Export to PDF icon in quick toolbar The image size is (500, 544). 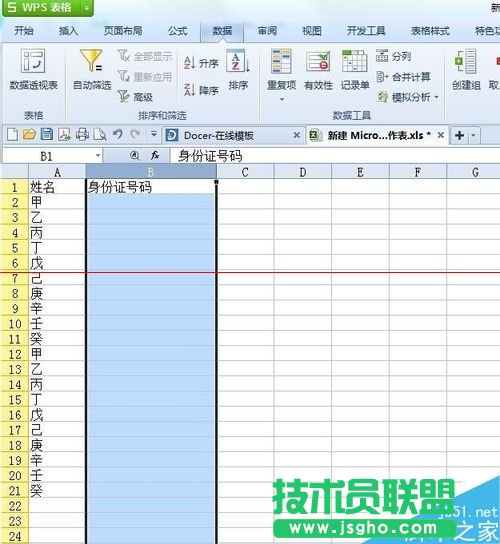pyautogui.click(x=64, y=134)
